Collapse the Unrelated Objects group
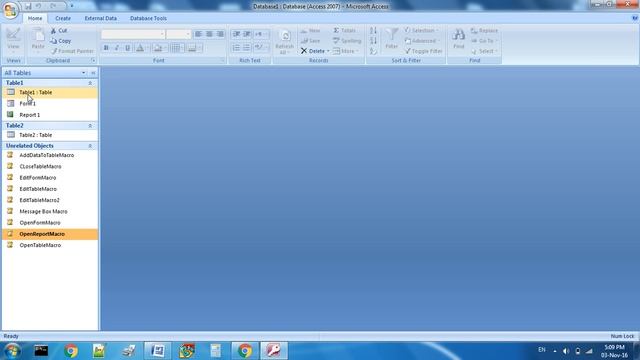Image resolution: width=640 pixels, height=360 pixels. coord(90,146)
